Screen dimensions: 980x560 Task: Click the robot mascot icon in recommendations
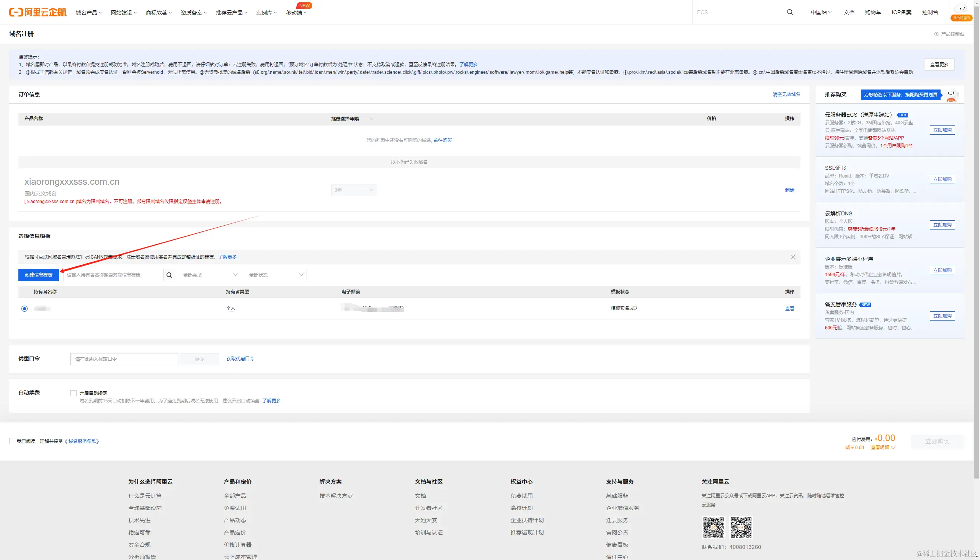951,95
